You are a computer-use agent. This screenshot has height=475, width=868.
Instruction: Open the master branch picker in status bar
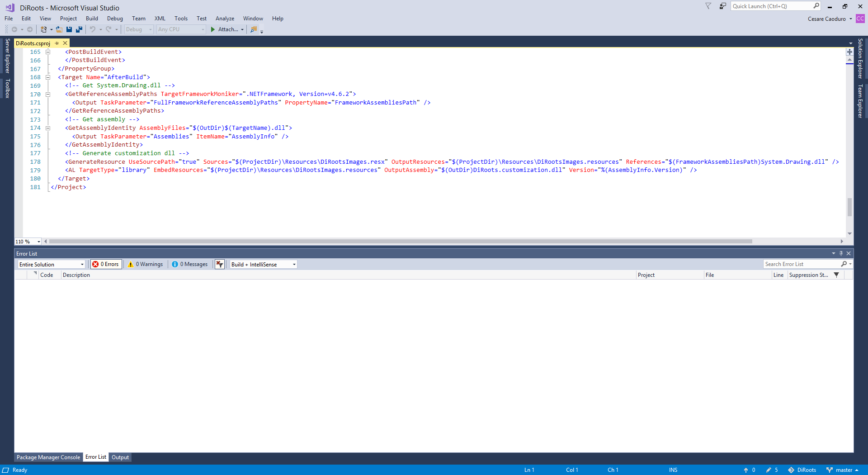click(842, 470)
